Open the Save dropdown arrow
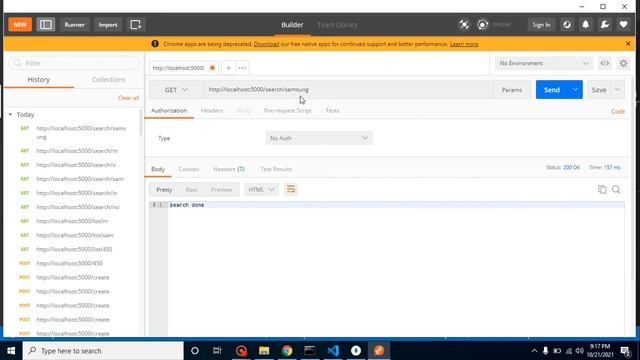The height and width of the screenshot is (360, 640). 617,90
